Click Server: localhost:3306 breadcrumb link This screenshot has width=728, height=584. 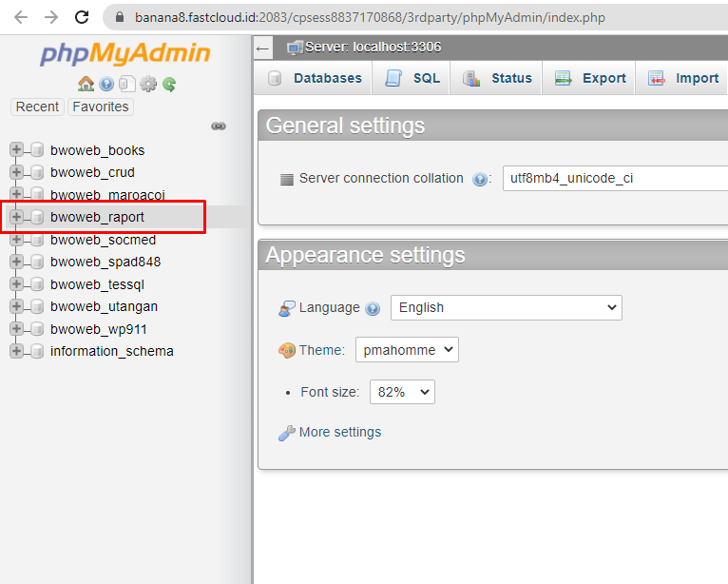tap(373, 48)
